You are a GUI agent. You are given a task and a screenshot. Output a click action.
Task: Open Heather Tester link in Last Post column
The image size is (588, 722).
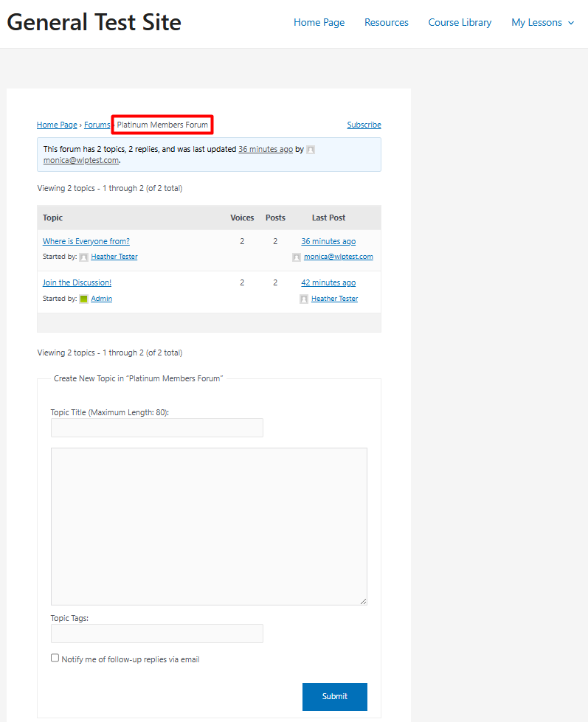pos(334,299)
